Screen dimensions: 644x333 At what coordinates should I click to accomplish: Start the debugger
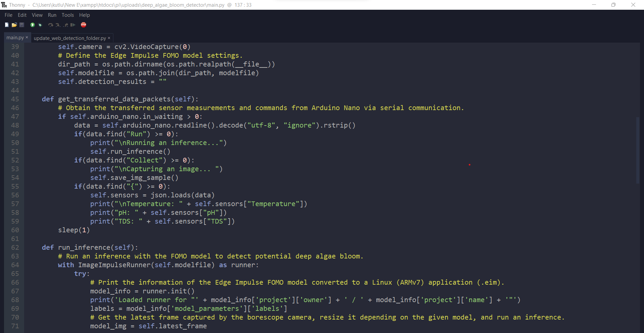click(x=40, y=25)
